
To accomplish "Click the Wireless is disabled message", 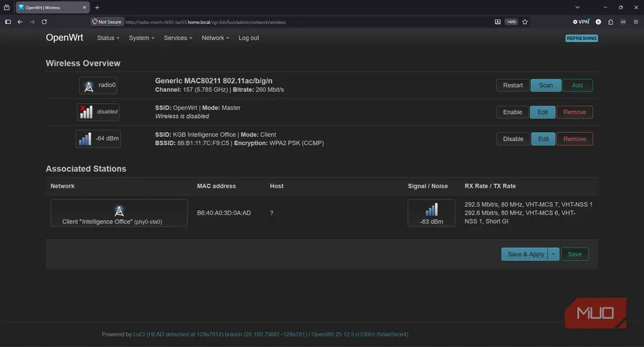I will tap(182, 117).
